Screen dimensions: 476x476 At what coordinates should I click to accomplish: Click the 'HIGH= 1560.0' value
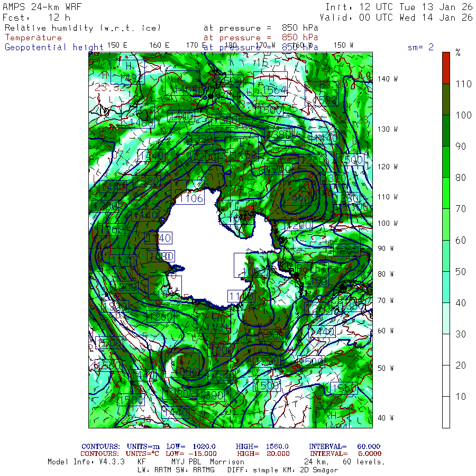point(262,446)
